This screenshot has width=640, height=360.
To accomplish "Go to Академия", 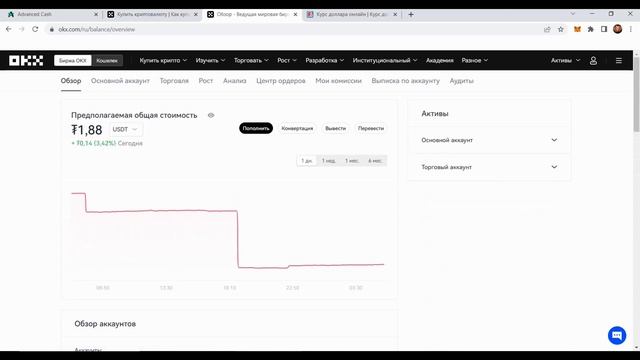I will pos(440,60).
